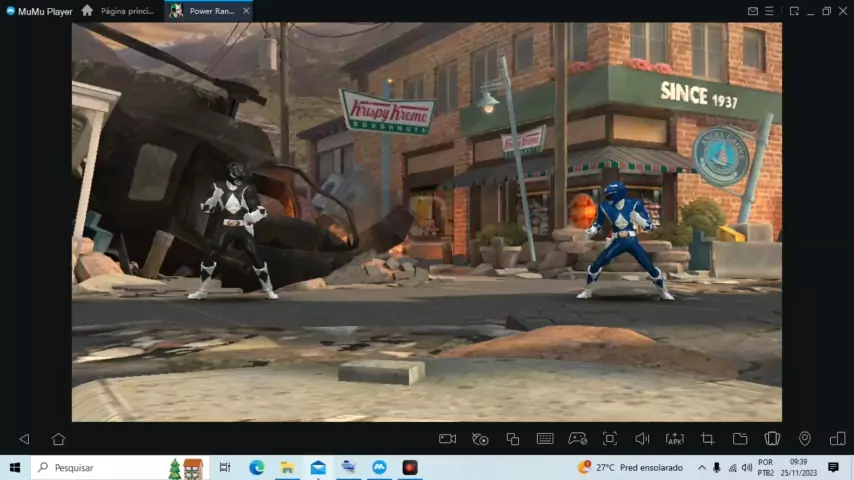Take a screenshot with the crop icon
Image resolution: width=854 pixels, height=480 pixels.
coord(707,439)
